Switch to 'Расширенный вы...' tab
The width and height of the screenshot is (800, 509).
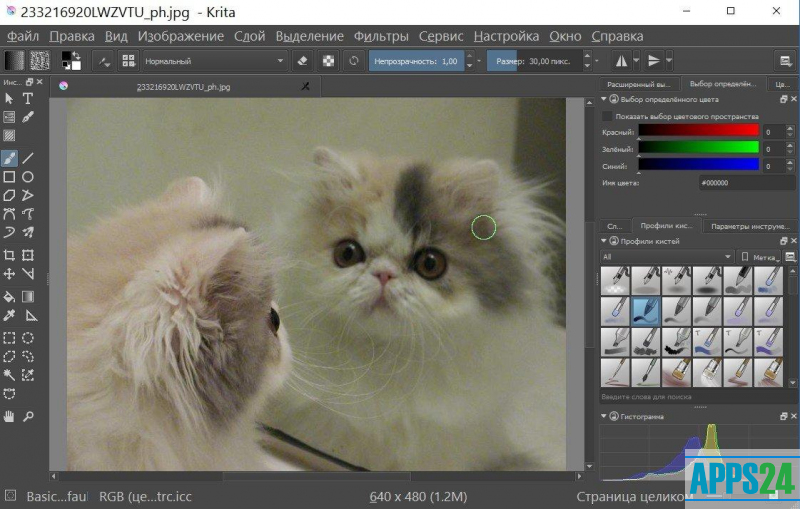640,84
